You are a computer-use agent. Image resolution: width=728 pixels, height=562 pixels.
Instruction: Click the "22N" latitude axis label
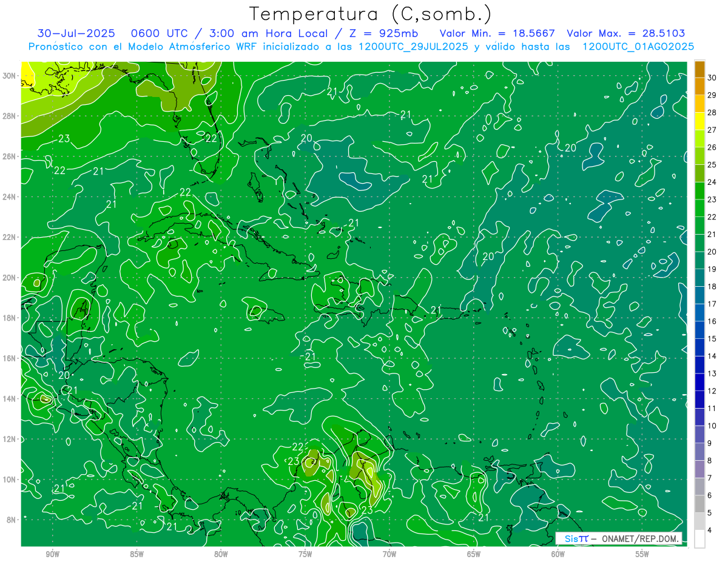(10, 237)
